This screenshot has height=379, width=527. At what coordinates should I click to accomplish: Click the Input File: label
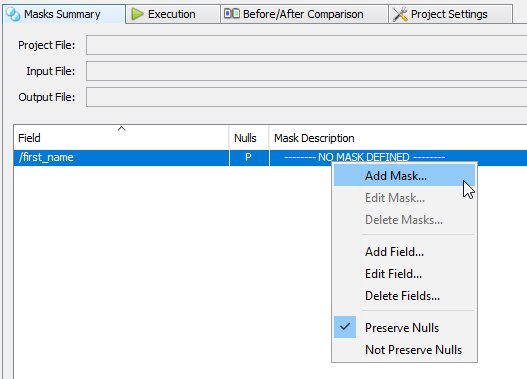pyautogui.click(x=51, y=71)
